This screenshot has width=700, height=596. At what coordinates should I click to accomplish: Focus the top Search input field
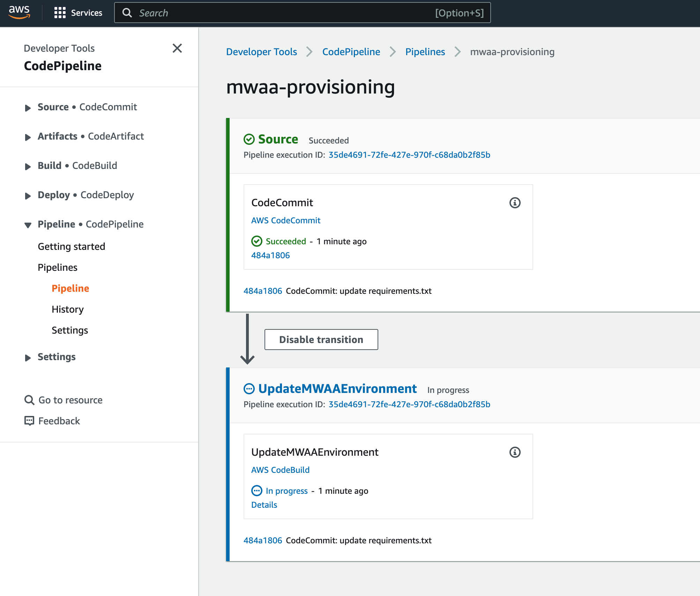(x=303, y=13)
